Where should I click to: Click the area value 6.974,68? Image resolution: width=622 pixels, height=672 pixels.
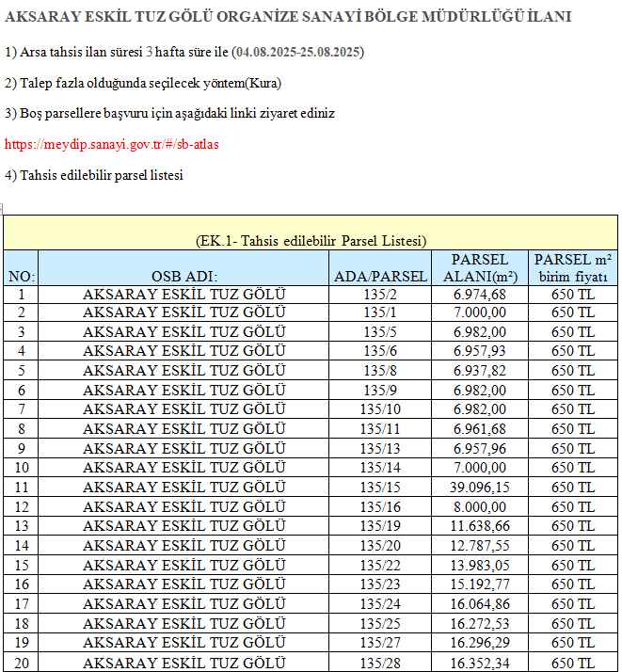(479, 294)
